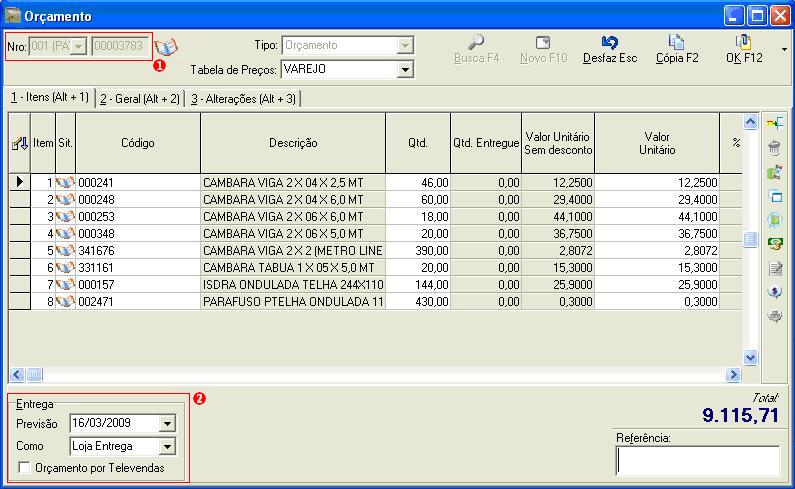
Task: Switch to 1 - Itens tab
Action: click(x=50, y=97)
